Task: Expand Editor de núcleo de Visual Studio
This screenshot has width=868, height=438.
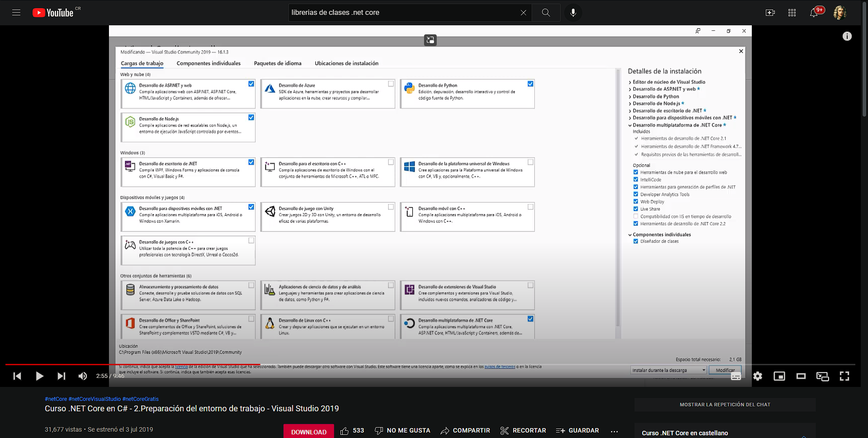Action: pyautogui.click(x=630, y=82)
